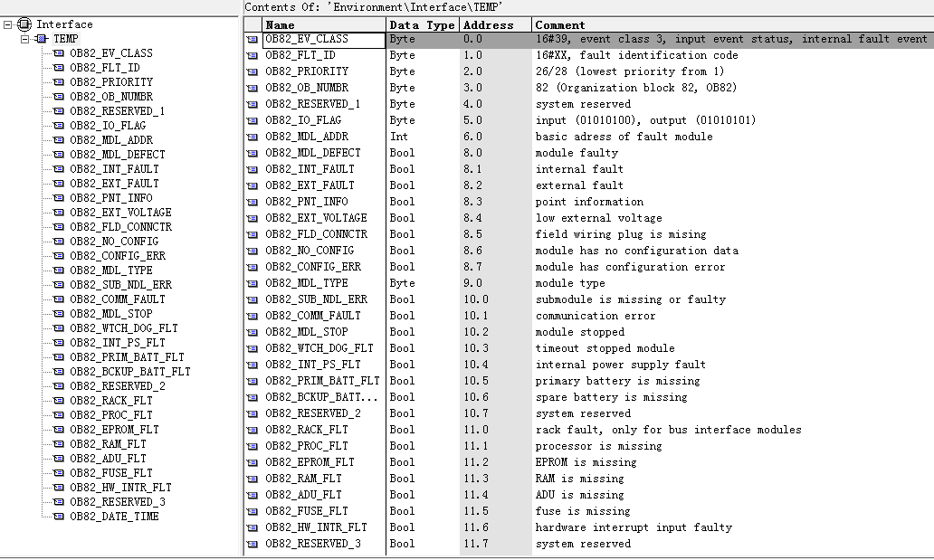934x560 pixels.
Task: Click OB82_ADU_FLT name cell in table
Action: coord(324,495)
